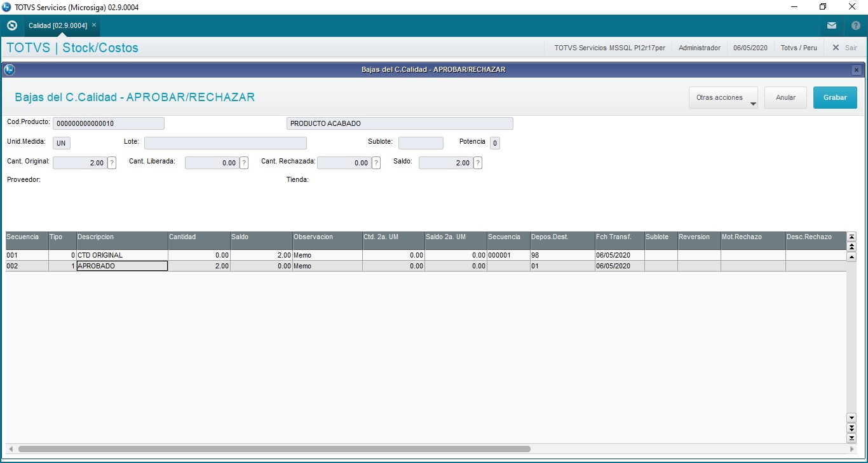Click the Totvs / Peru label

[799, 48]
